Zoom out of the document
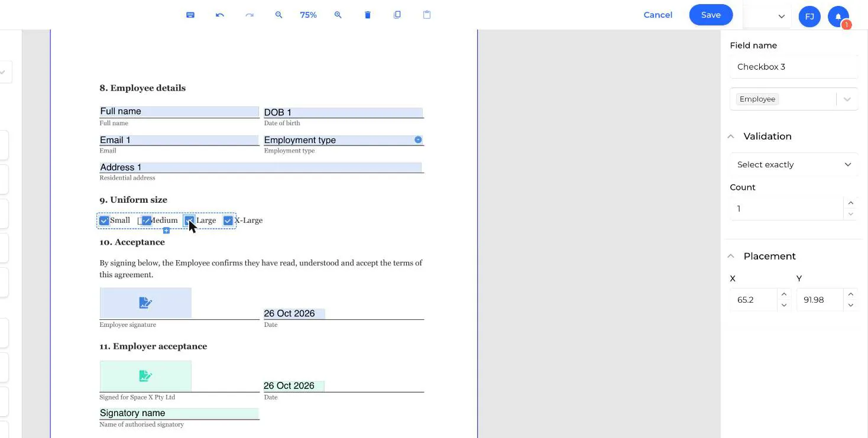The image size is (868, 438). click(279, 15)
